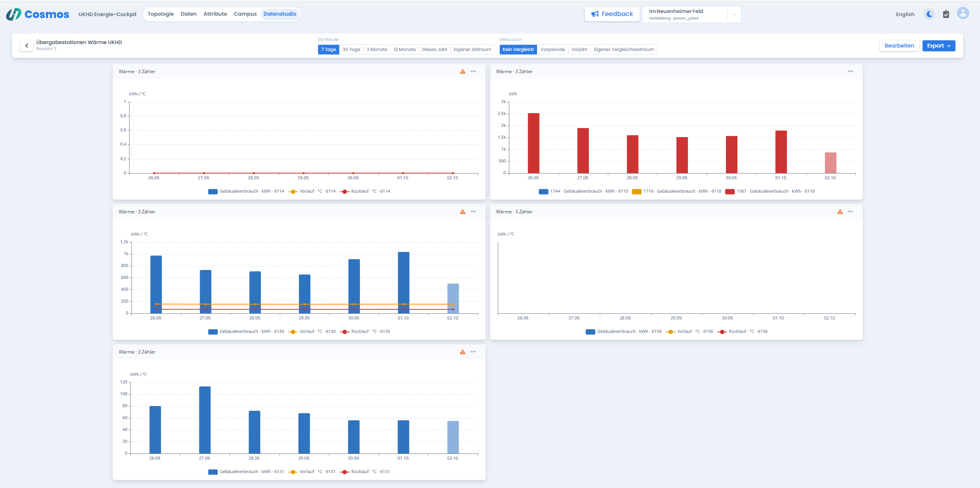Click warning triangle on the 6131 chart

click(x=463, y=352)
